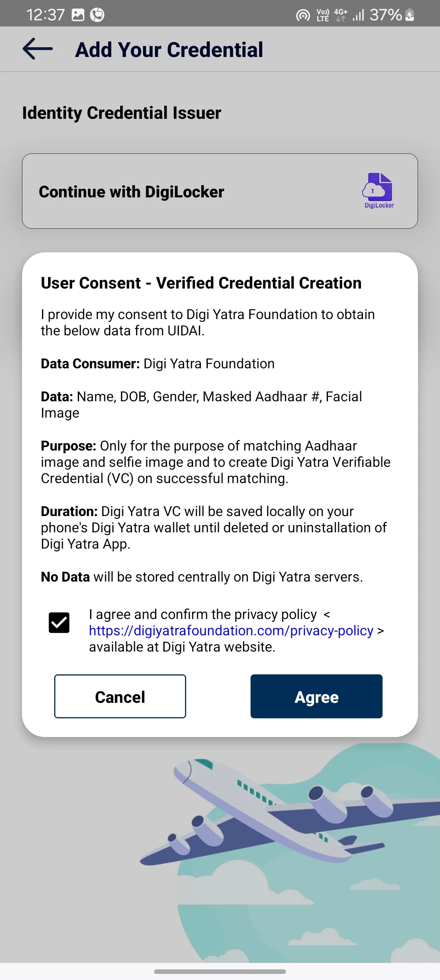Tap the Google Lens notification icon
Screen dimensions: 440x980
click(98, 15)
